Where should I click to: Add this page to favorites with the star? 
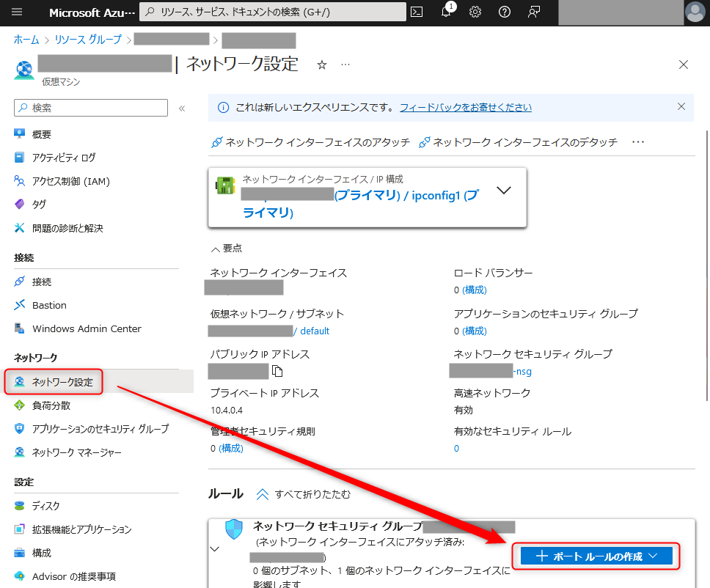[322, 65]
